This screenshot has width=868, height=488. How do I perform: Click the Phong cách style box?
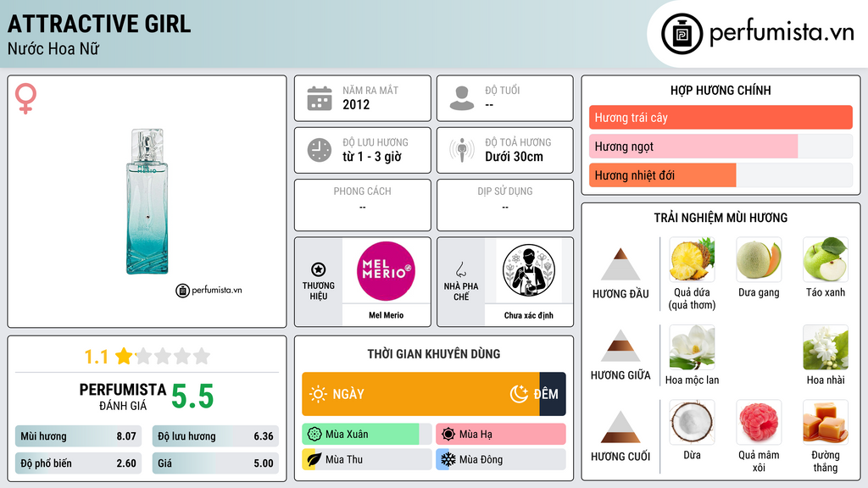point(363,205)
